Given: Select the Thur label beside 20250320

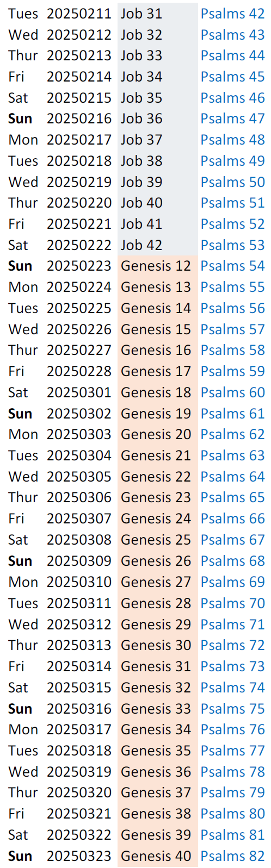Looking at the screenshot, I should point(23,792).
